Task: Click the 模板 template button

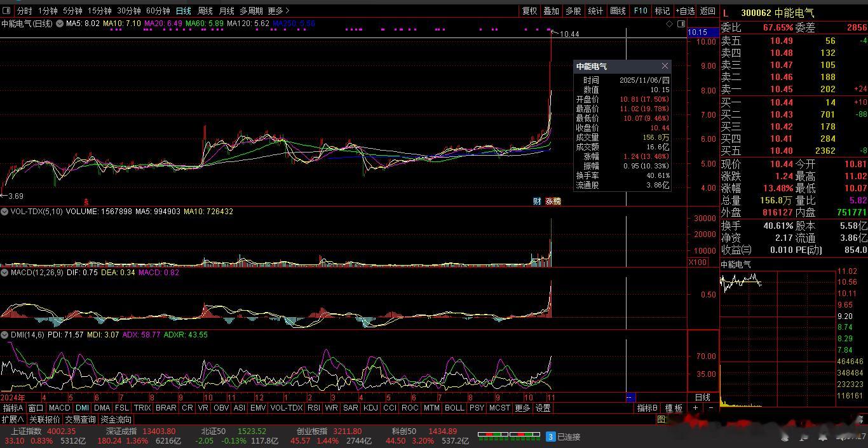Action: click(x=674, y=408)
